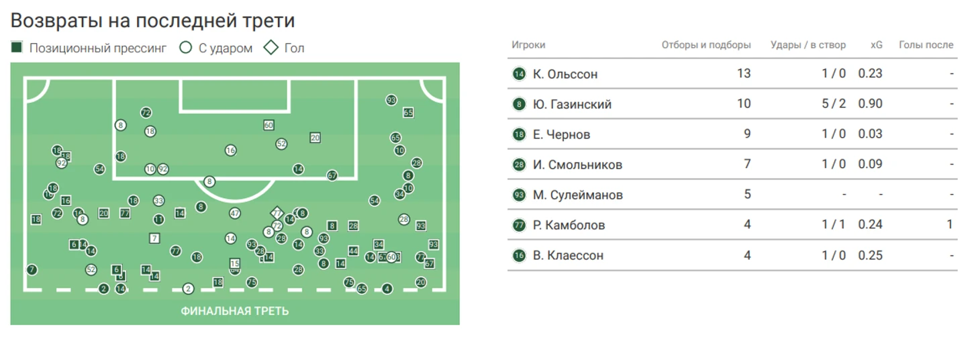Click circle marker 4 on the dashed line
This screenshot has width=980, height=354.
pyautogui.click(x=387, y=289)
